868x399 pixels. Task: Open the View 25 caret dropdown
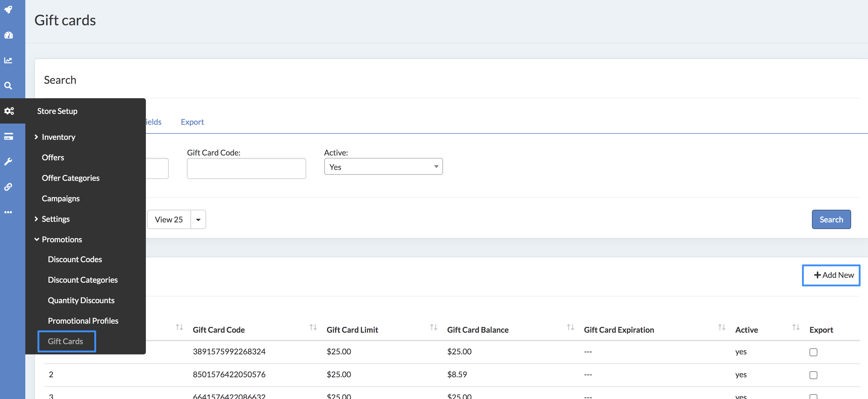pyautogui.click(x=198, y=220)
